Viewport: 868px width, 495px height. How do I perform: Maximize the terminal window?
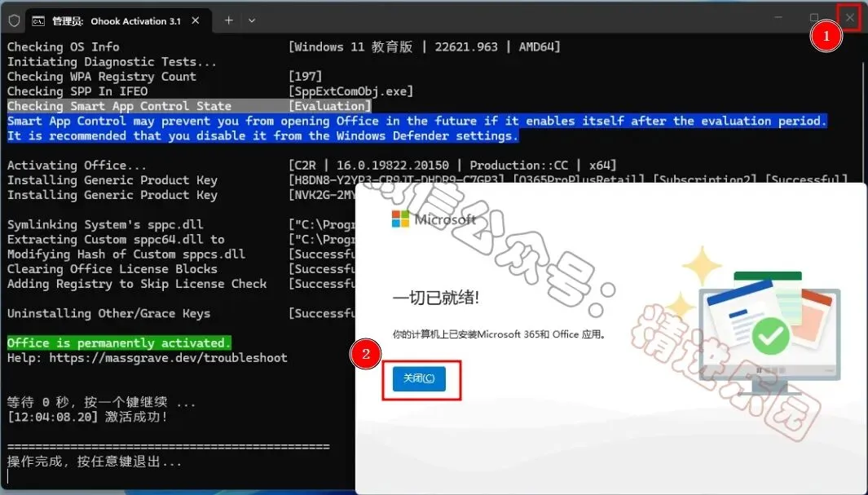click(x=813, y=18)
